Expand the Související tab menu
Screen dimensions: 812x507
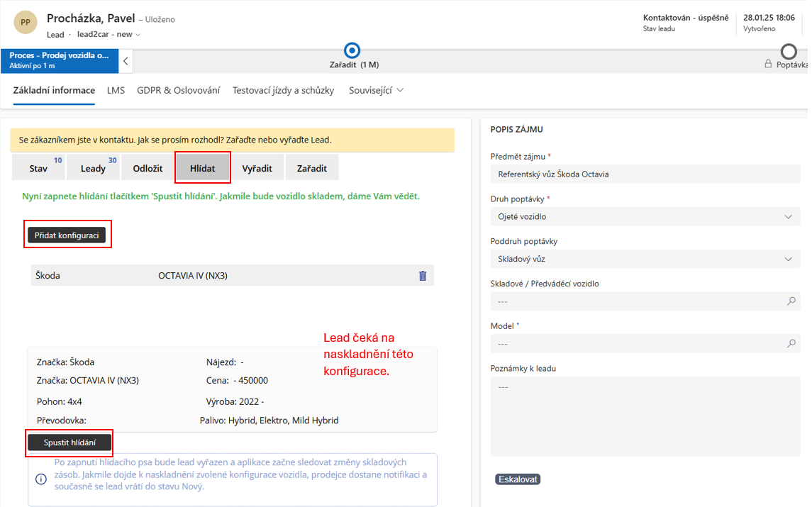376,91
